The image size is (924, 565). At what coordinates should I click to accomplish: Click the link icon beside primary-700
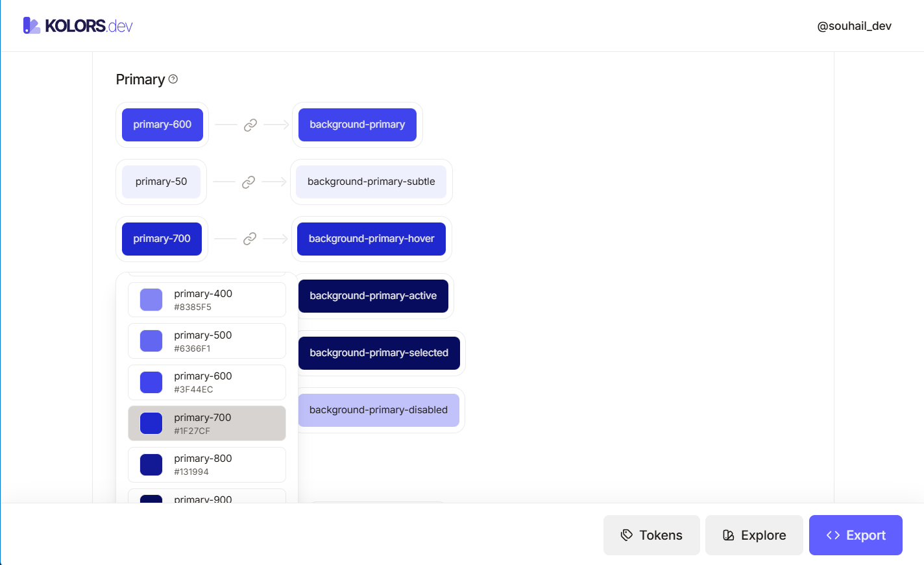click(250, 239)
